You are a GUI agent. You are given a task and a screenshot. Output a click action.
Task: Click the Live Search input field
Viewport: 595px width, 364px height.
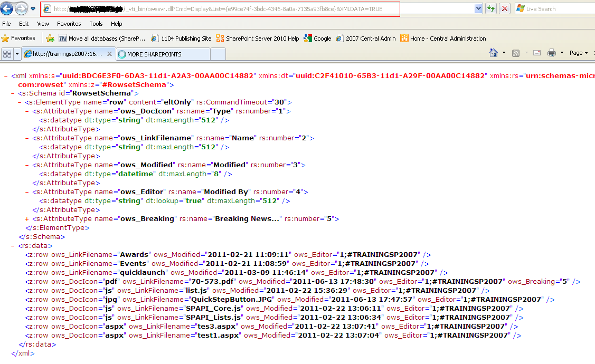click(x=554, y=8)
